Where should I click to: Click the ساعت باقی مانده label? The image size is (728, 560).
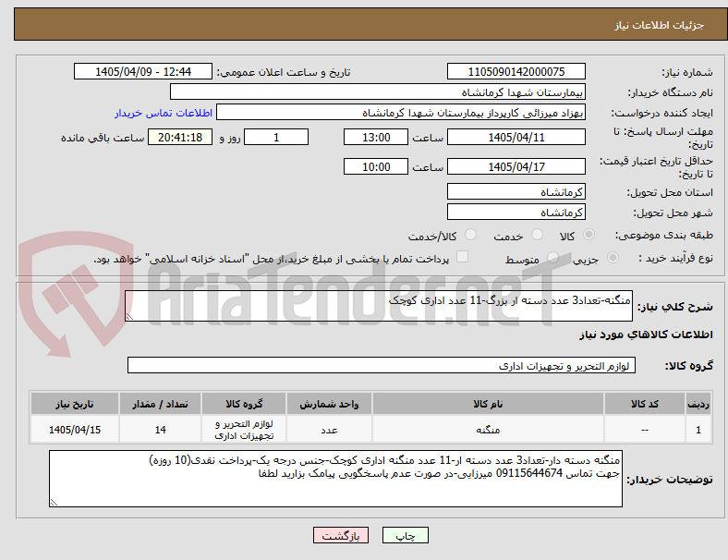pyautogui.click(x=103, y=138)
